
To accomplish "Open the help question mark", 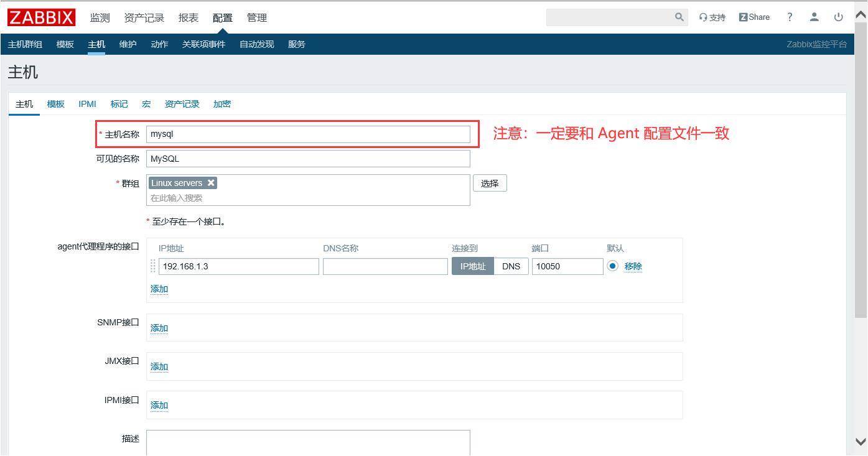I will 790,17.
